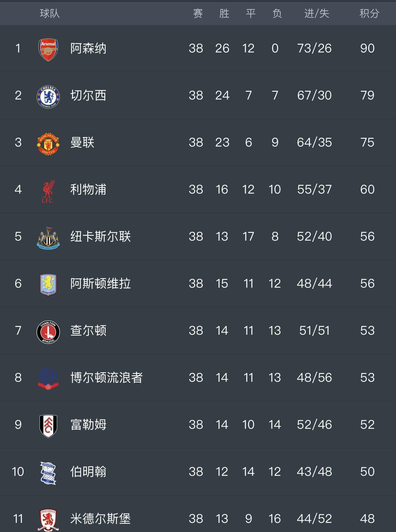Open team name 切尔西
This screenshot has width=396, height=532.
click(x=88, y=95)
